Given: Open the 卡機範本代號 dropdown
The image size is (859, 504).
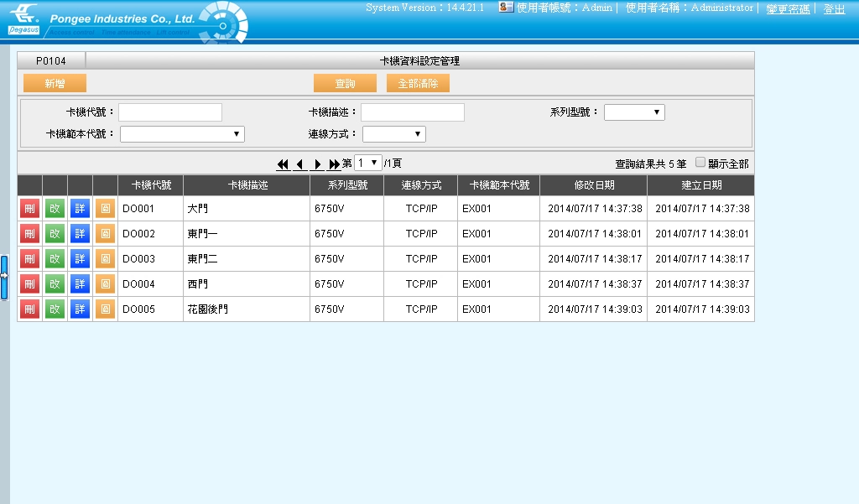Looking at the screenshot, I should 183,132.
